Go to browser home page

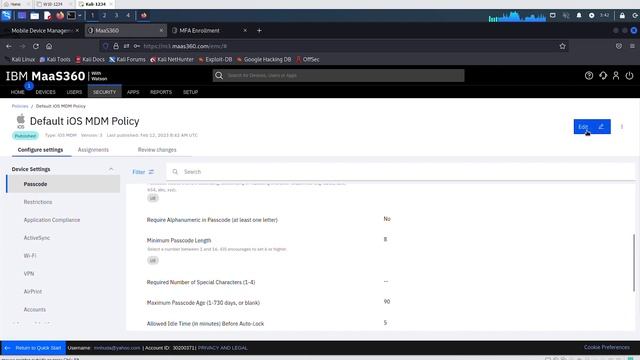click(x=49, y=46)
